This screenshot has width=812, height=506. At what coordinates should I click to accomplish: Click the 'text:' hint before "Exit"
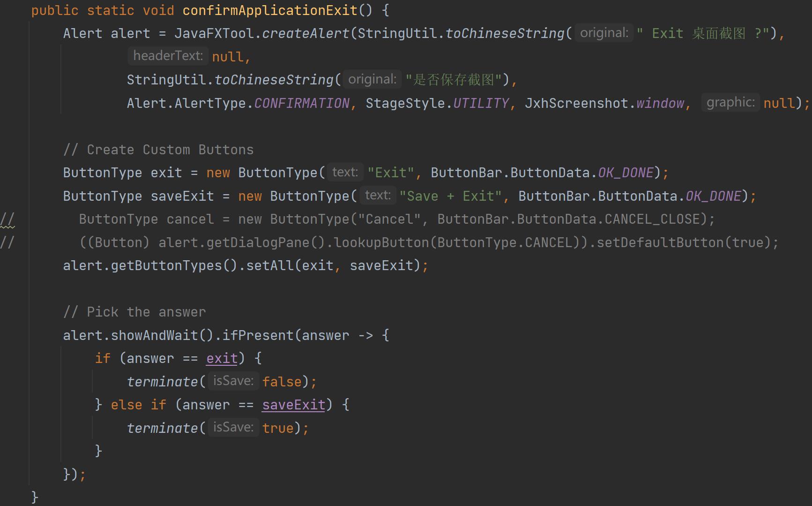tap(345, 172)
